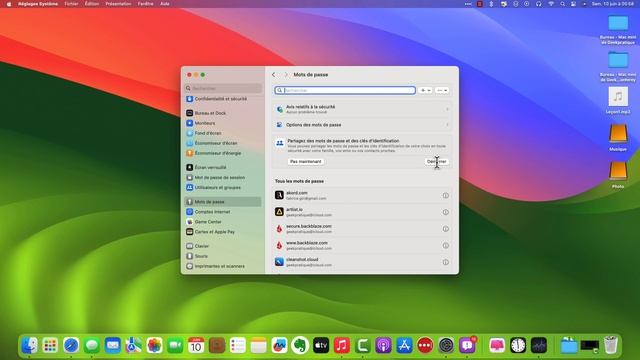Show info for artlist.io password
The height and width of the screenshot is (360, 640).
tap(446, 212)
